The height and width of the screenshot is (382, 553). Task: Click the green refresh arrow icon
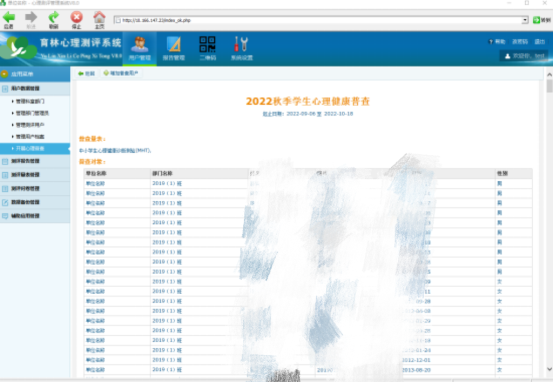(x=54, y=19)
